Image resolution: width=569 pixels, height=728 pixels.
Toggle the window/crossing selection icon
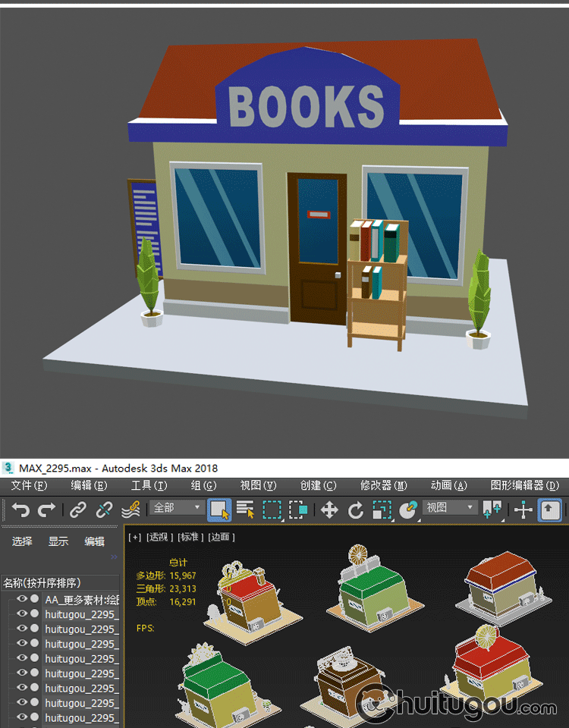[x=299, y=510]
